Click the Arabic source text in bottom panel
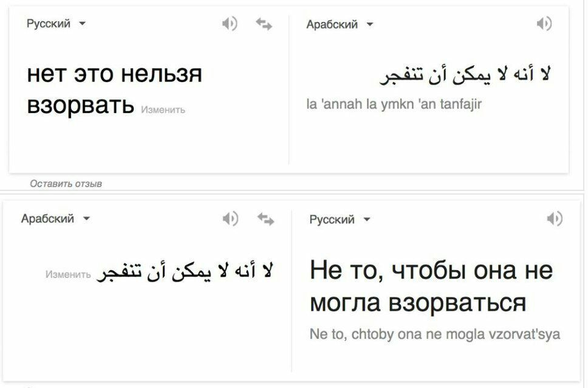The height and width of the screenshot is (388, 588). point(185,271)
